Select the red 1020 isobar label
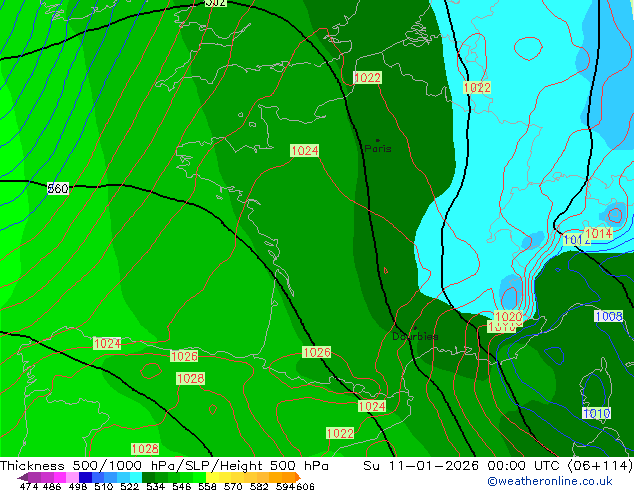 coord(509,316)
